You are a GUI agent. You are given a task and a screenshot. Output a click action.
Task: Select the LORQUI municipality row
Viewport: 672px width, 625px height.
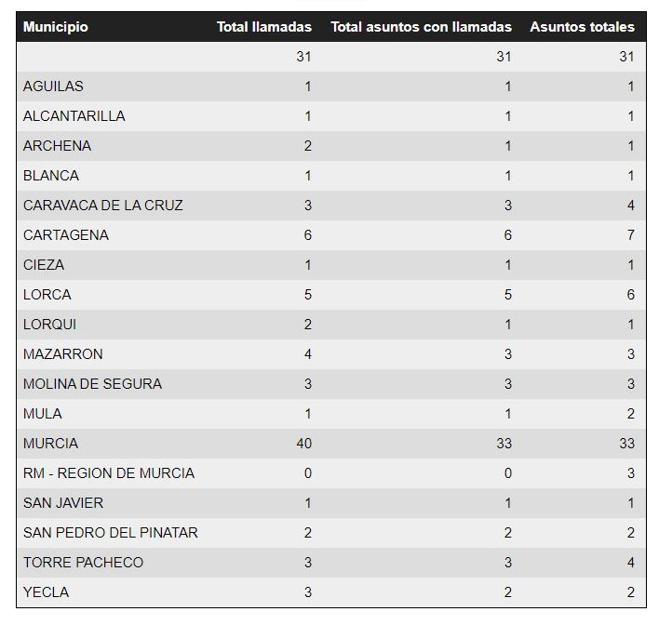tap(50, 325)
